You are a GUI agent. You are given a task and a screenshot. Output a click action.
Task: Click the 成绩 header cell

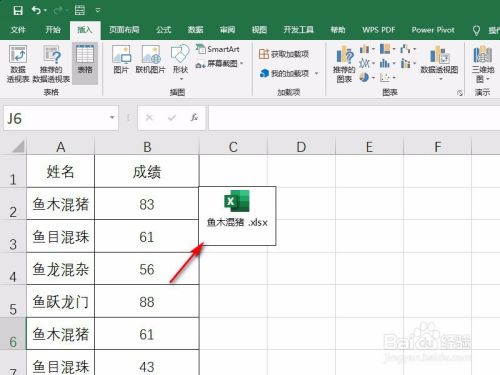147,171
